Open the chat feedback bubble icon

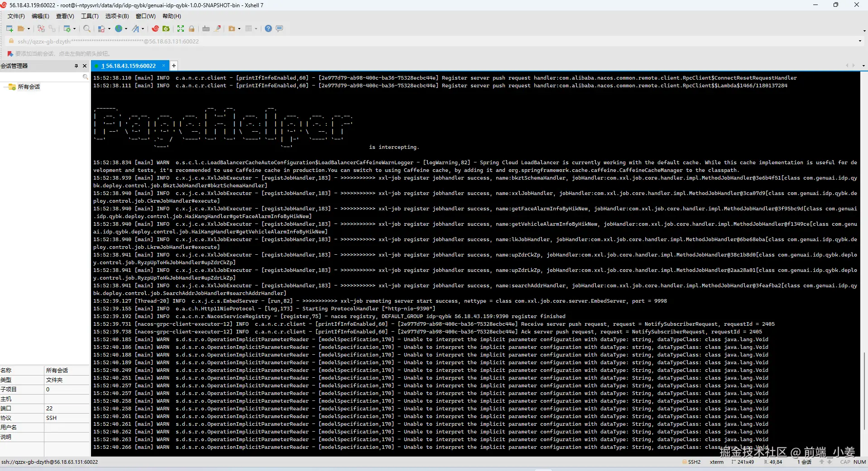[279, 29]
